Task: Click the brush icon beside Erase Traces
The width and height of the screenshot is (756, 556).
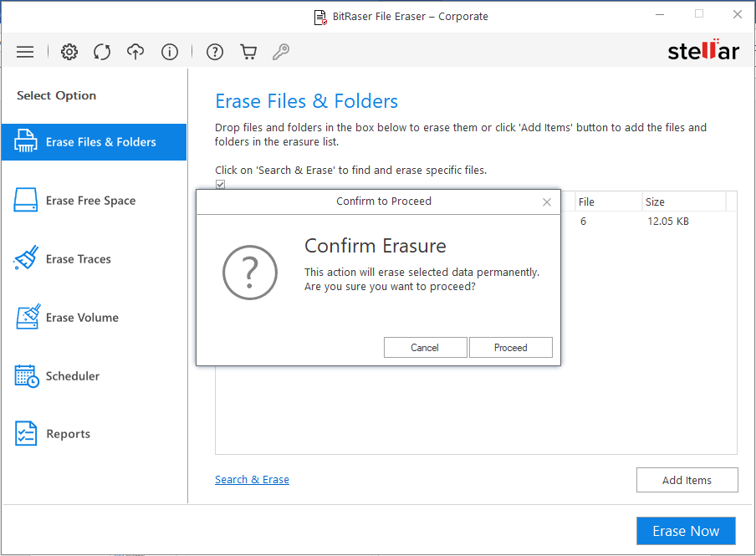Action: coord(27,258)
